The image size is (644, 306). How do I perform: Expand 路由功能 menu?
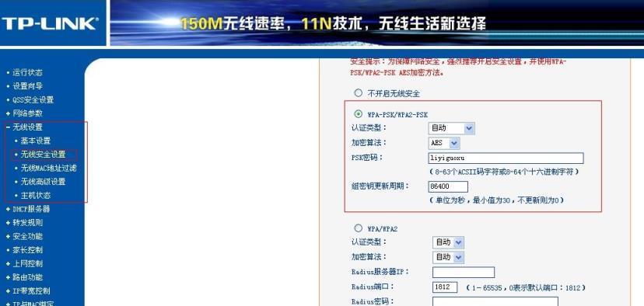(27, 277)
